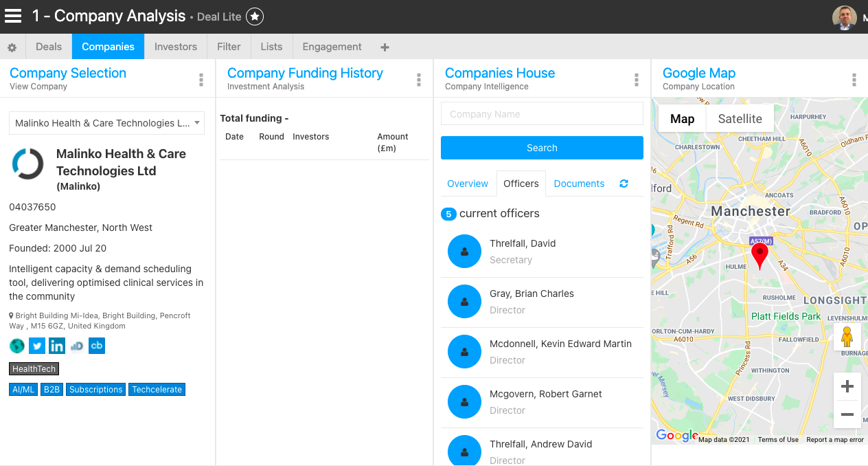Add a new tab with plus icon
The height and width of the screenshot is (466, 868).
click(x=385, y=47)
